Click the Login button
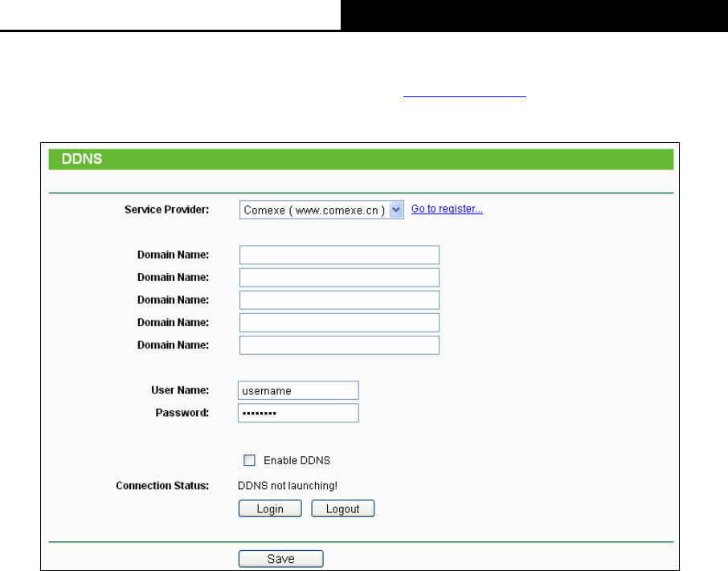Screen dimensions: 728x571 270,508
